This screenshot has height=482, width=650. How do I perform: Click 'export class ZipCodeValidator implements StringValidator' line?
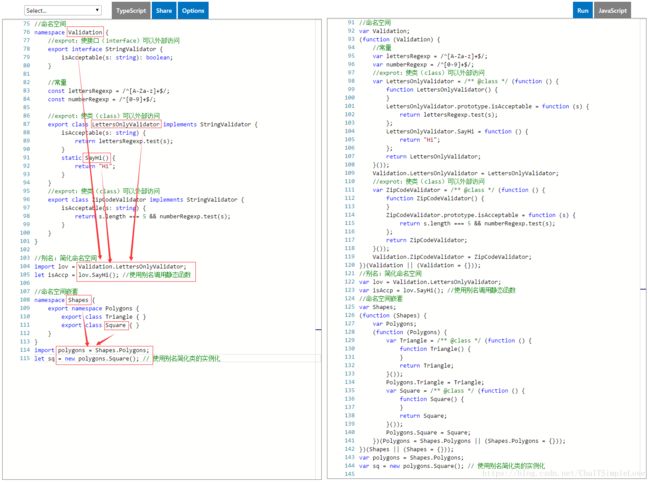(146, 200)
